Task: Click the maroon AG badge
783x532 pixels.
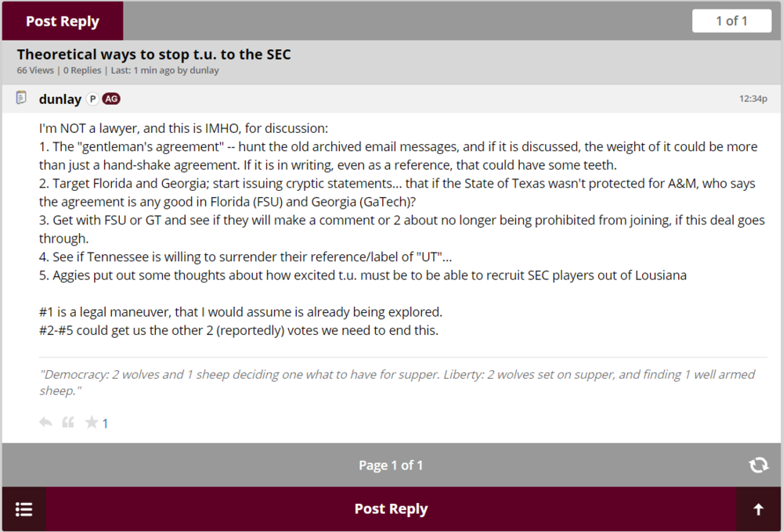Action: point(111,99)
